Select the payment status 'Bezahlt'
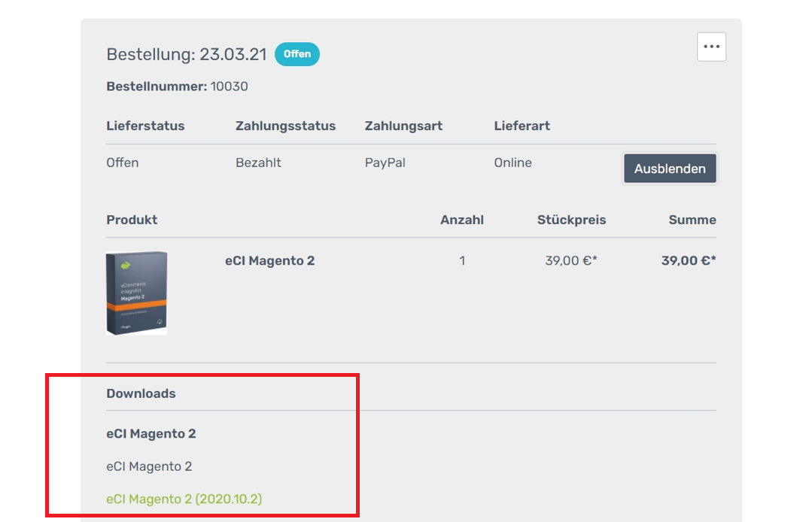This screenshot has height=522, width=812. [258, 162]
